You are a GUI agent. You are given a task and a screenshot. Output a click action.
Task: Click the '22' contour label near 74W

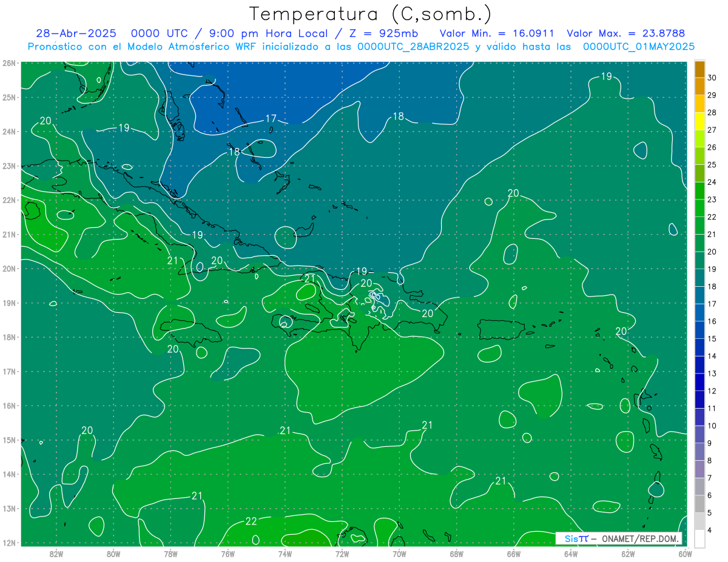[x=251, y=521]
